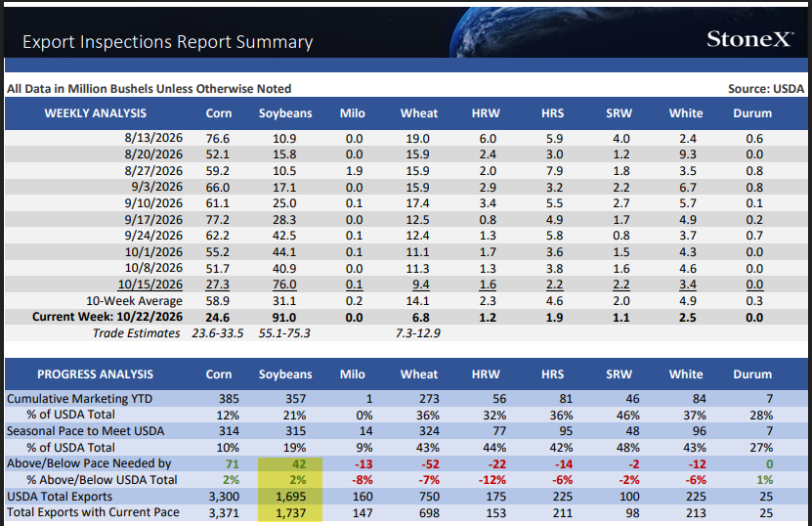
Task: Select the 8/27/2026 Milo value 1.9
Action: coord(355,171)
